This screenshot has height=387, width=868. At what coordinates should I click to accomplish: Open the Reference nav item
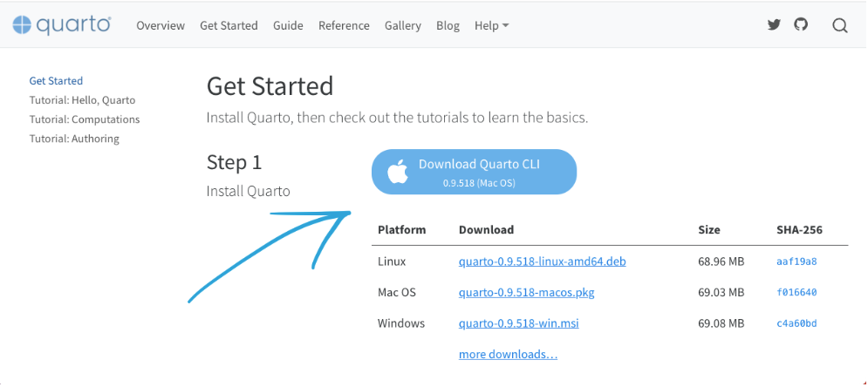click(344, 25)
